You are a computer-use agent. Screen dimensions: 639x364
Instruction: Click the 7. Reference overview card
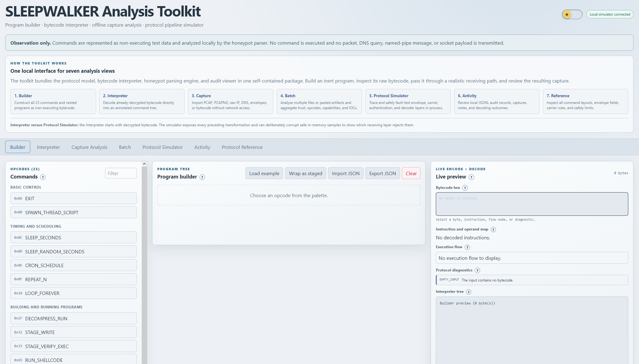click(x=585, y=101)
